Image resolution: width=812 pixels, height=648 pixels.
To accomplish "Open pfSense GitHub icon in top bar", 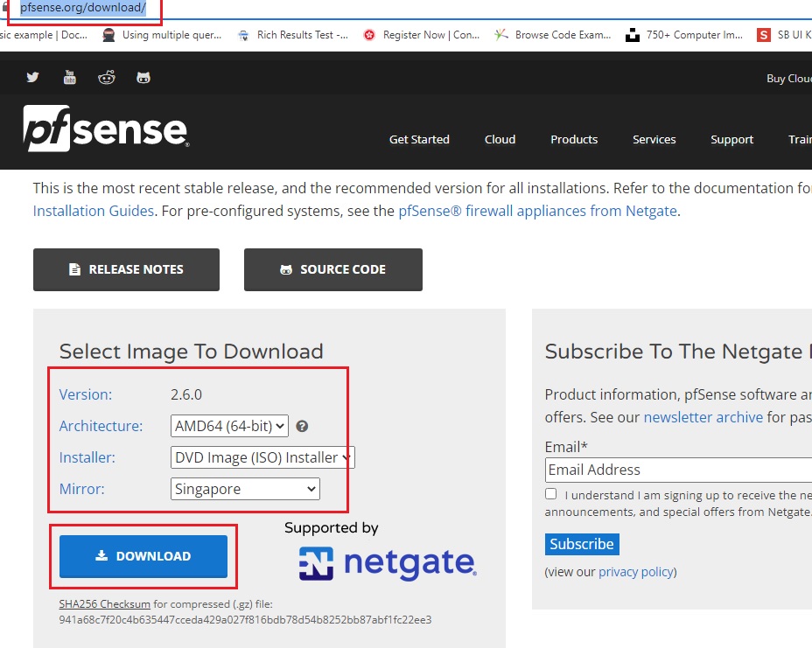I will tap(143, 78).
